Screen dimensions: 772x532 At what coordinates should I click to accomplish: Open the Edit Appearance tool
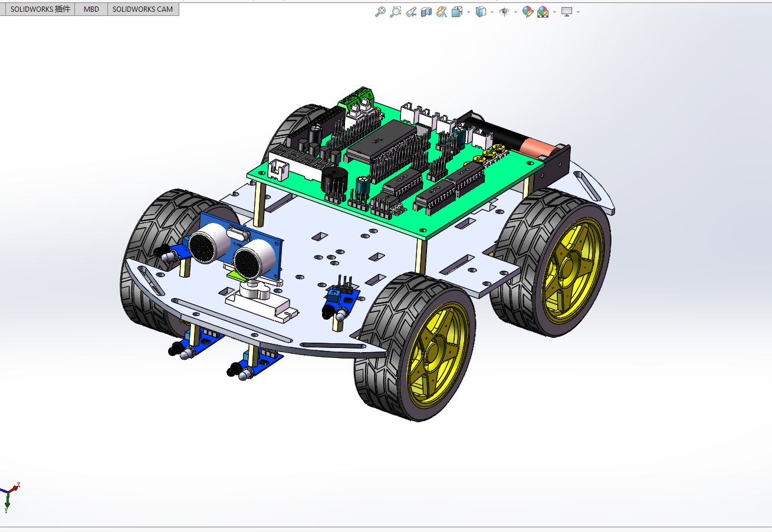click(528, 12)
